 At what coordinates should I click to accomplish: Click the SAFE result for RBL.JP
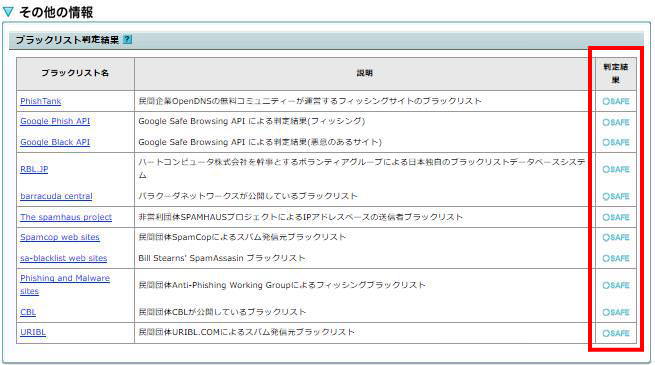coord(616,169)
